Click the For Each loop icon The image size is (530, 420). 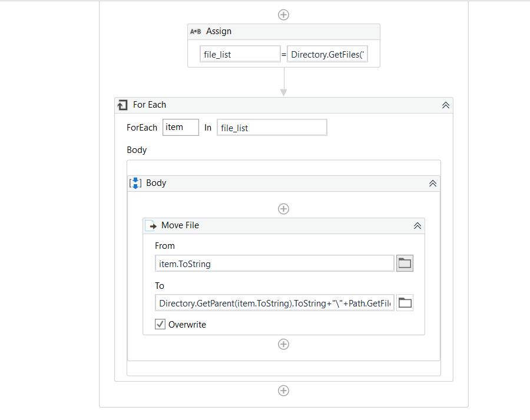click(122, 105)
